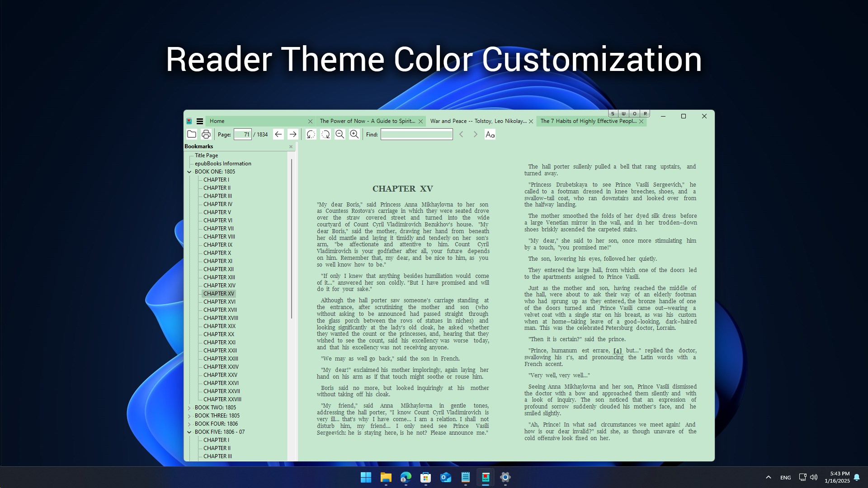Open a file using the folder icon

[x=192, y=134]
